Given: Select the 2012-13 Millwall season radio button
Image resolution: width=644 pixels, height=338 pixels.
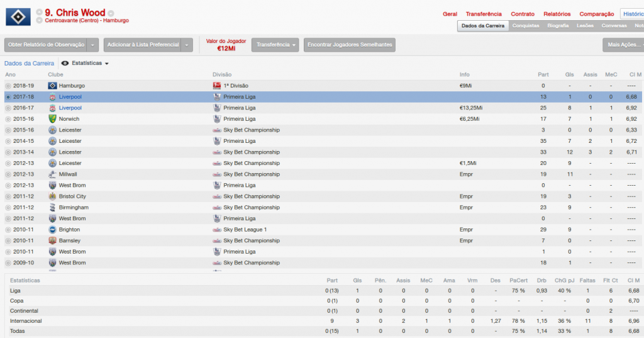Looking at the screenshot, I should [x=8, y=174].
